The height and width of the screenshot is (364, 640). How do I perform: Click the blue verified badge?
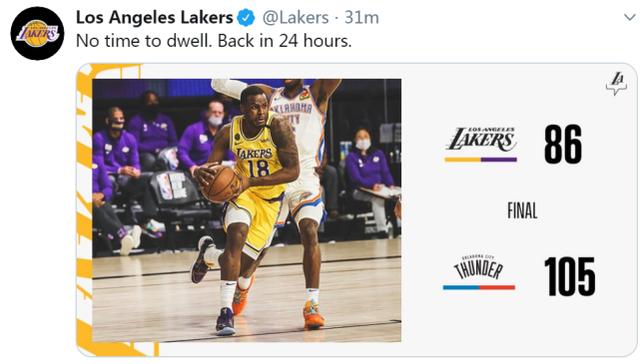246,18
